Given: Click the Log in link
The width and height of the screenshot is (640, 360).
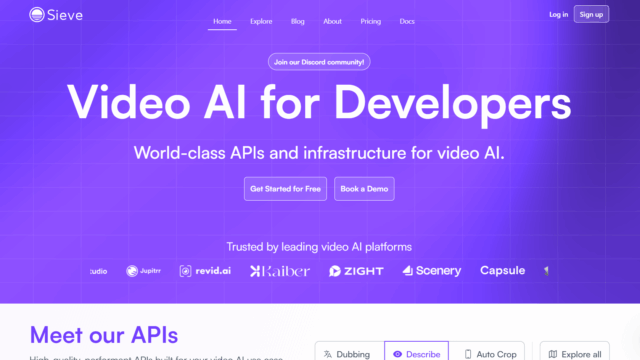Looking at the screenshot, I should pyautogui.click(x=558, y=14).
